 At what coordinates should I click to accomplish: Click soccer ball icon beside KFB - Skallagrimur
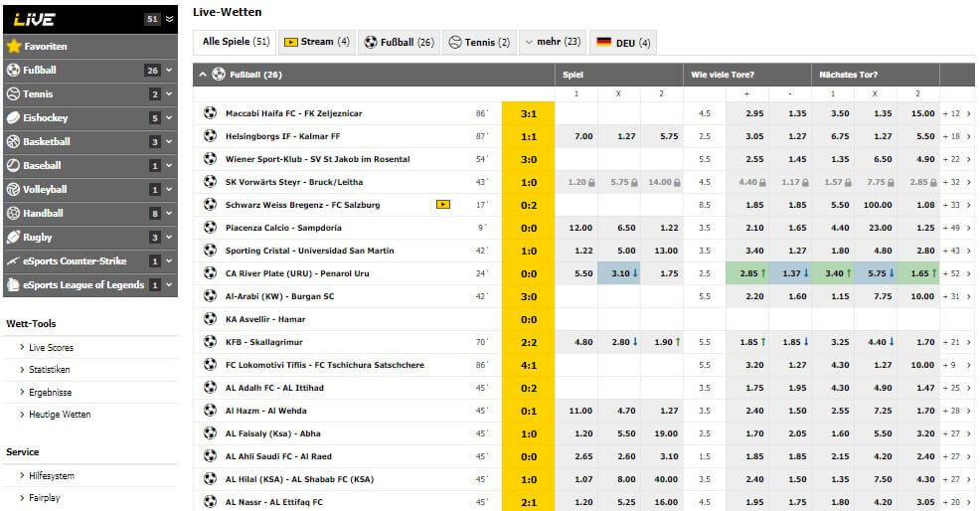[x=210, y=342]
